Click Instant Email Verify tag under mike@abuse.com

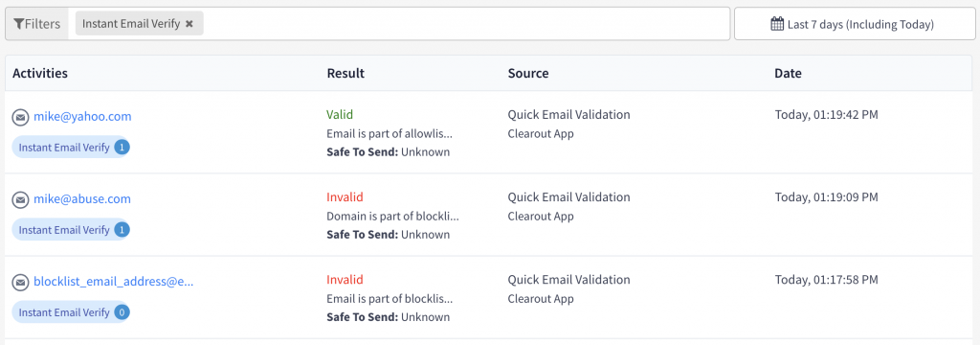point(64,230)
